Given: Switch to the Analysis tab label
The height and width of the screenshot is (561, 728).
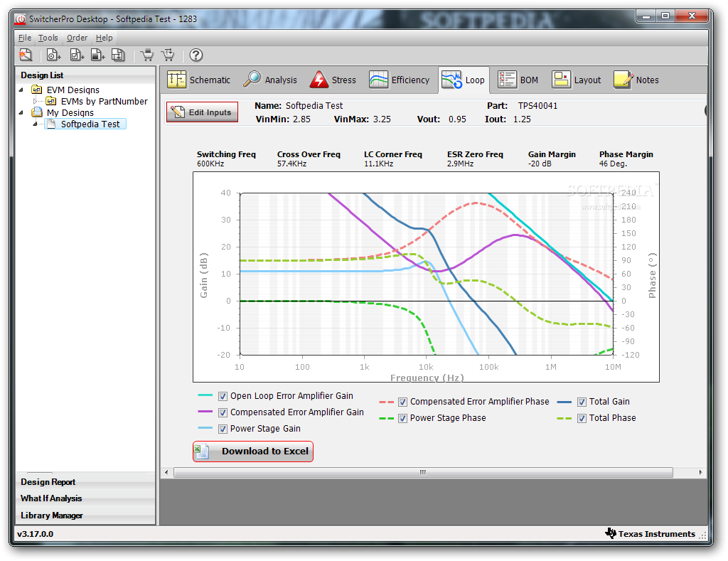Looking at the screenshot, I should (281, 80).
